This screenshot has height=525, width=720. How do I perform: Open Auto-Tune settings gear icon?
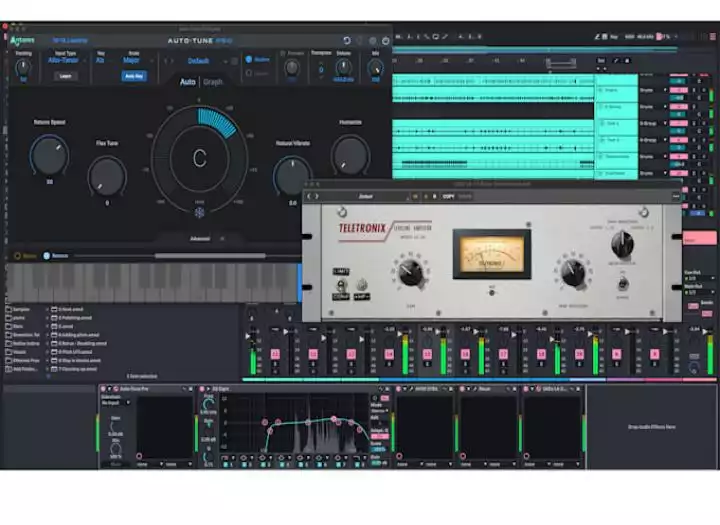pyautogui.click(x=373, y=41)
